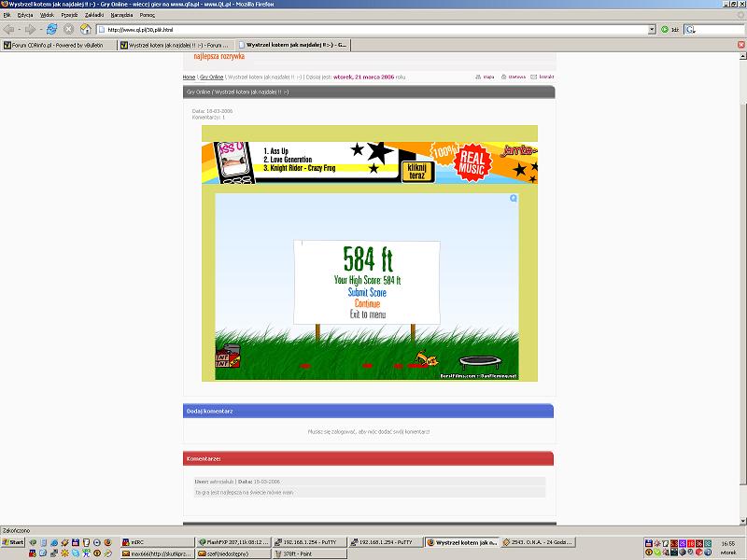Open the Back history dropdown arrow
The height and width of the screenshot is (560, 747).
tap(19, 30)
